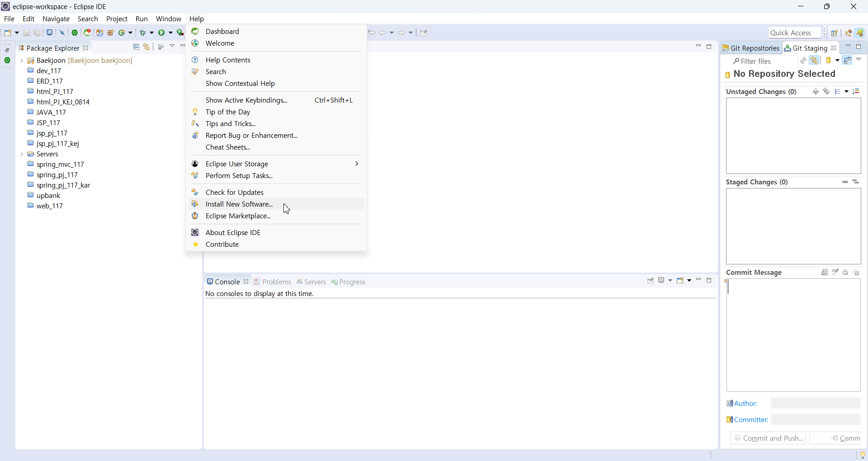
Task: Open Eclipse Marketplace from the Help menu
Action: [x=276, y=216]
